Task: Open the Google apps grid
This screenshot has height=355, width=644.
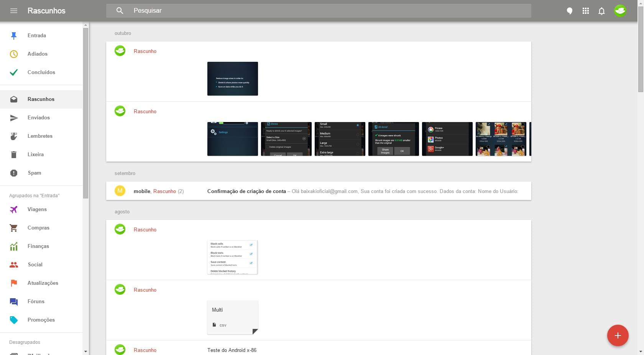Action: pyautogui.click(x=586, y=11)
